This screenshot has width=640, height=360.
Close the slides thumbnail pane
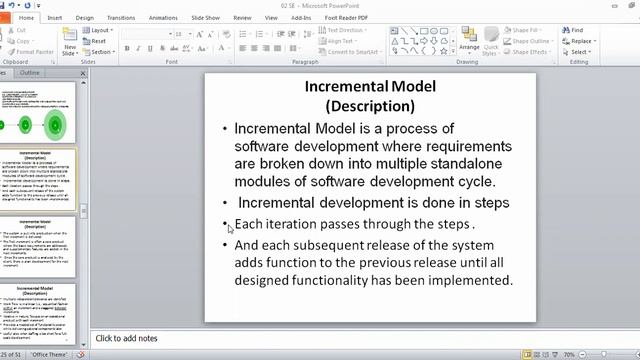click(83, 73)
